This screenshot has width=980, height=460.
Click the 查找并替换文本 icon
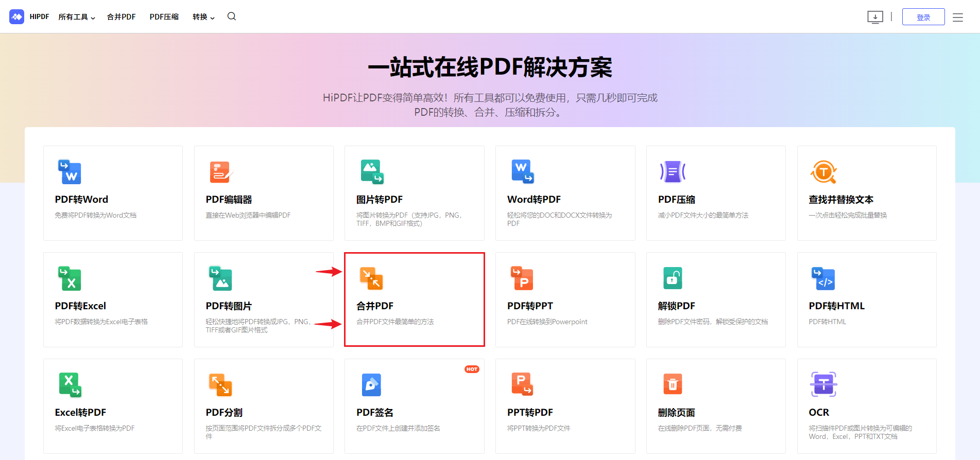coord(823,172)
